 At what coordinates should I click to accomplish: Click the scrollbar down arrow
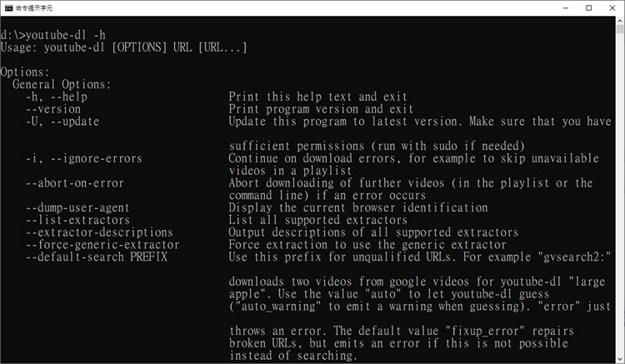tap(620, 359)
